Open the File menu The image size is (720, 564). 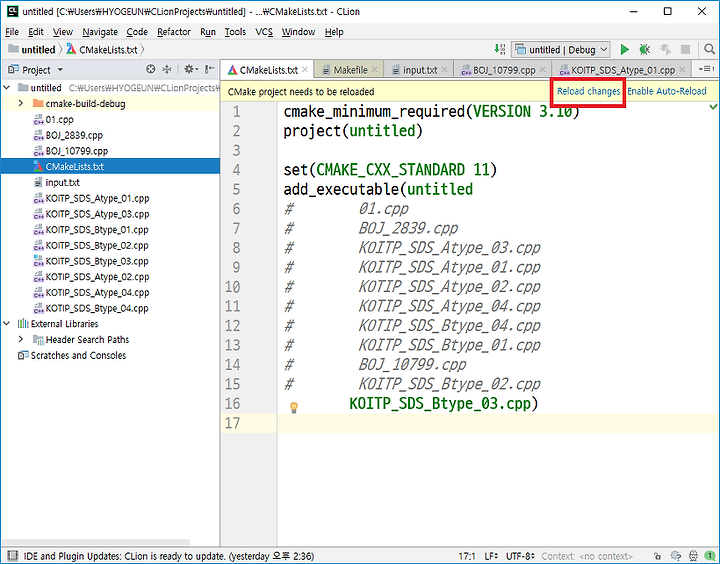12,32
